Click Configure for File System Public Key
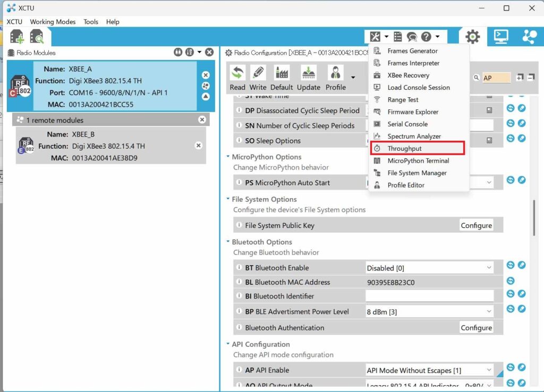This screenshot has width=544, height=392. 476,225
